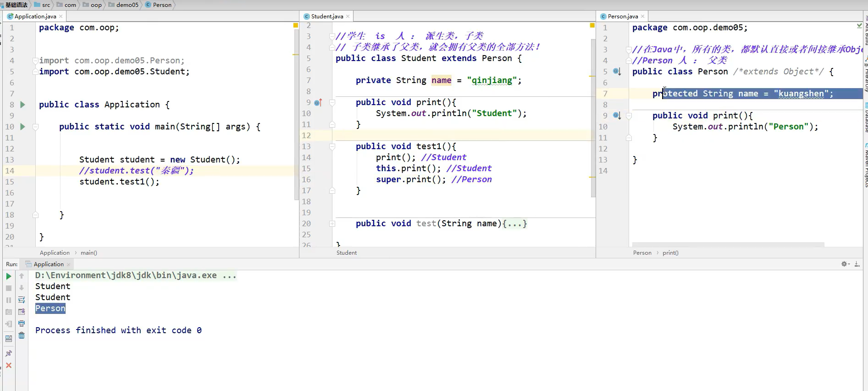Click overridden marker on Person line 5
Image resolution: width=868 pixels, height=391 pixels.
[617, 72]
